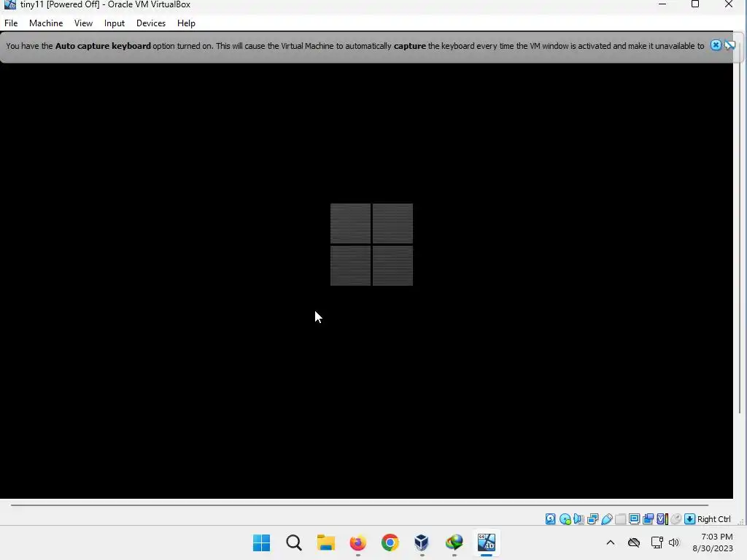The width and height of the screenshot is (747, 560).
Task: Minimize the tiny11 VirtualBox window
Action: 662,4
